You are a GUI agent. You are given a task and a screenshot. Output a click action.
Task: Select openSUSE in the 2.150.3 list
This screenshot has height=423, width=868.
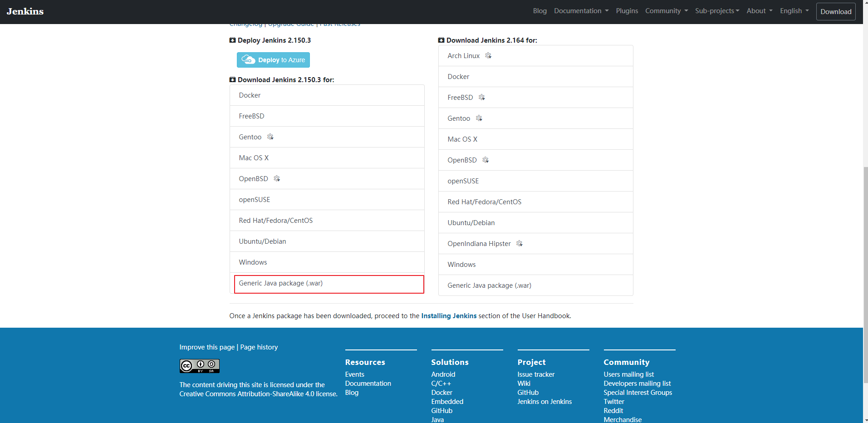click(x=327, y=200)
